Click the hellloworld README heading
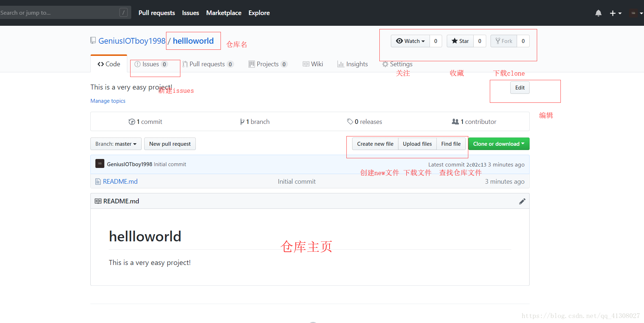644x323 pixels. pos(145,236)
